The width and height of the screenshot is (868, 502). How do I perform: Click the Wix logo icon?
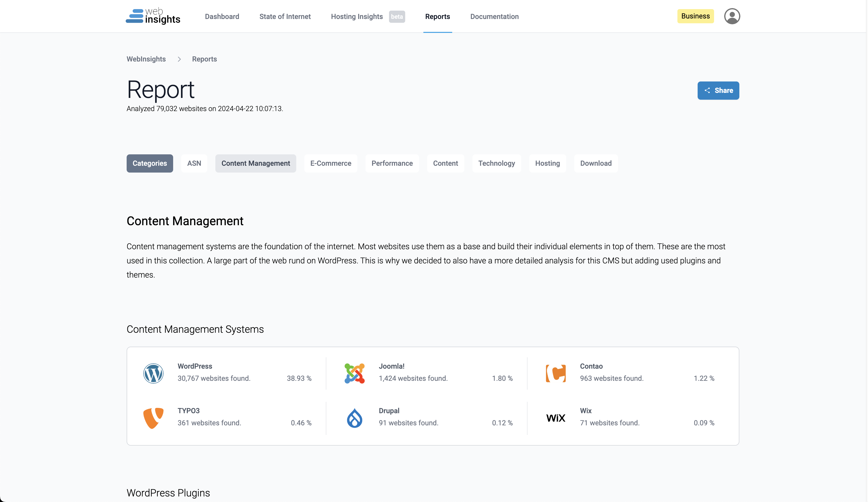coord(556,418)
